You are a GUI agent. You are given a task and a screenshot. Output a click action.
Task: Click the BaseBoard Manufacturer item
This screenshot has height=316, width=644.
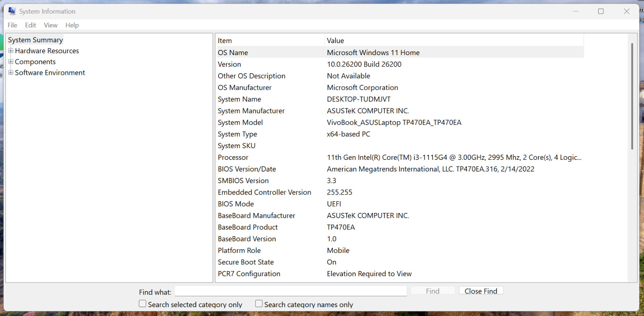tap(256, 216)
